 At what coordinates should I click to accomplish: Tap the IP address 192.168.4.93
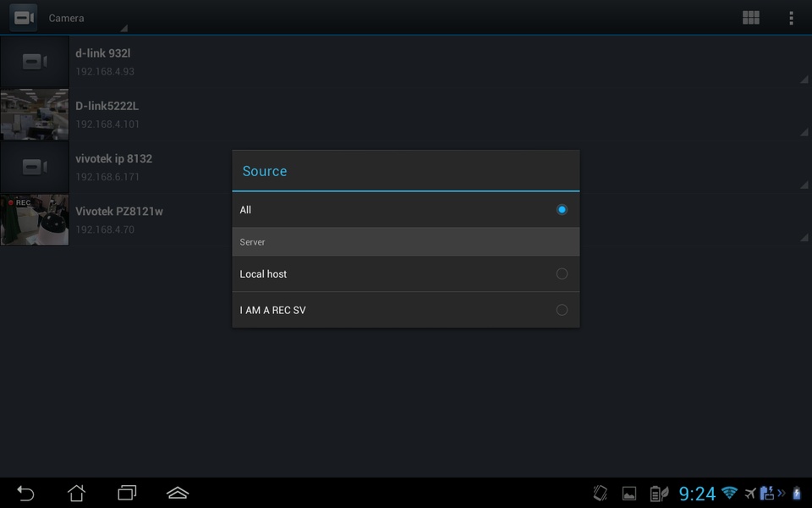pos(105,71)
